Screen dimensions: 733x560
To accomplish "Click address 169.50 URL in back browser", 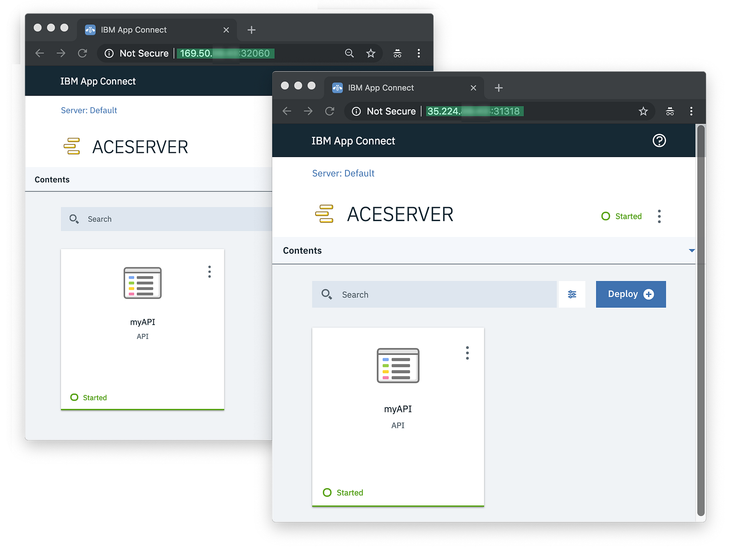I will point(225,54).
